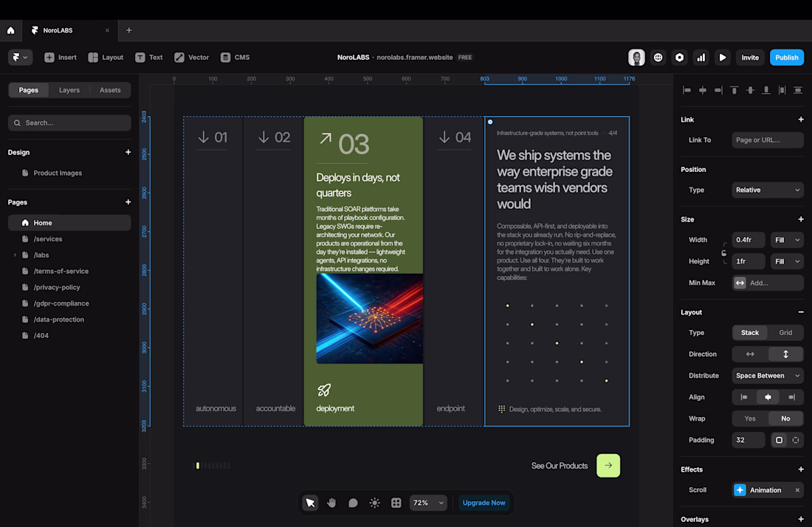Preview the site with play button
This screenshot has height=527, width=812.
click(723, 58)
